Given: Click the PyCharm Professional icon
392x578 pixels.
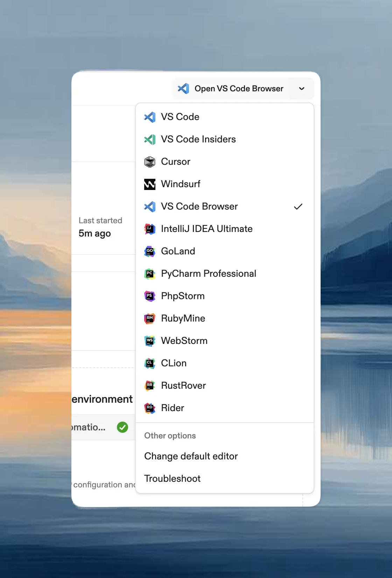Looking at the screenshot, I should point(150,274).
